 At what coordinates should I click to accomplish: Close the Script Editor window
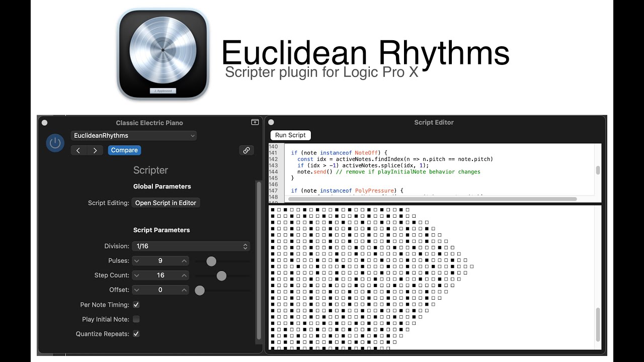tap(271, 122)
